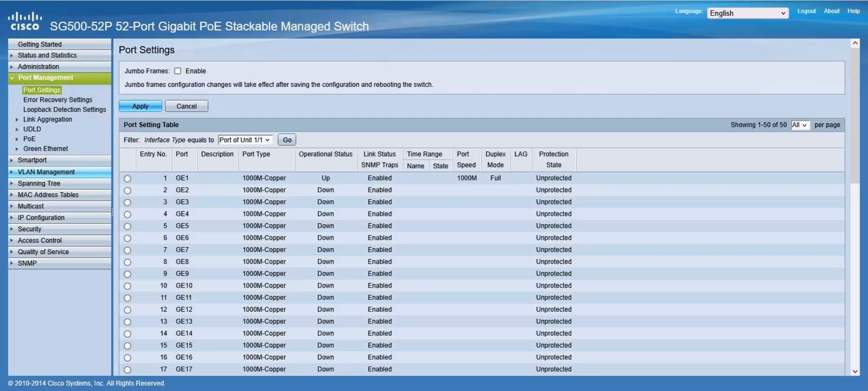The image size is (868, 391).
Task: Open MAC Address Tables menu
Action: (59, 195)
